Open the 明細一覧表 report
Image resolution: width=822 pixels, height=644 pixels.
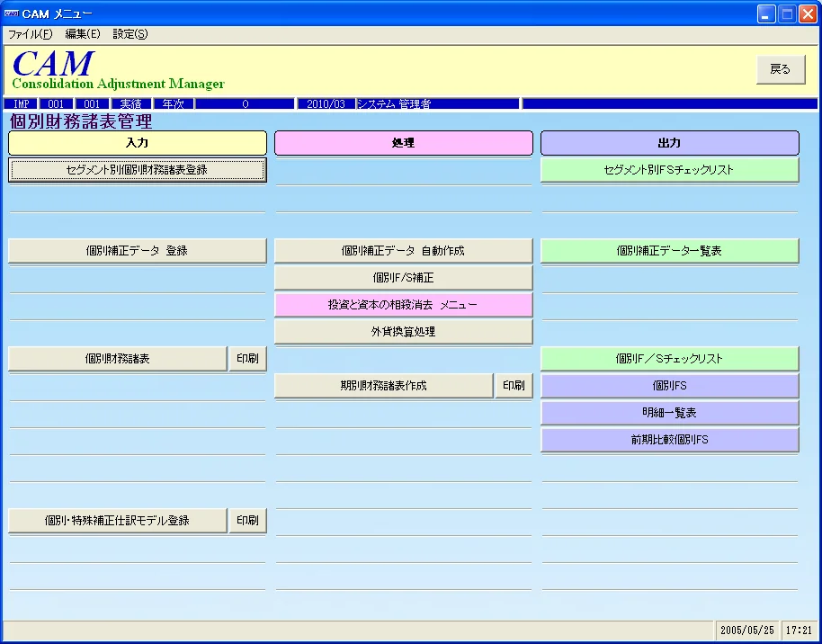tap(669, 413)
